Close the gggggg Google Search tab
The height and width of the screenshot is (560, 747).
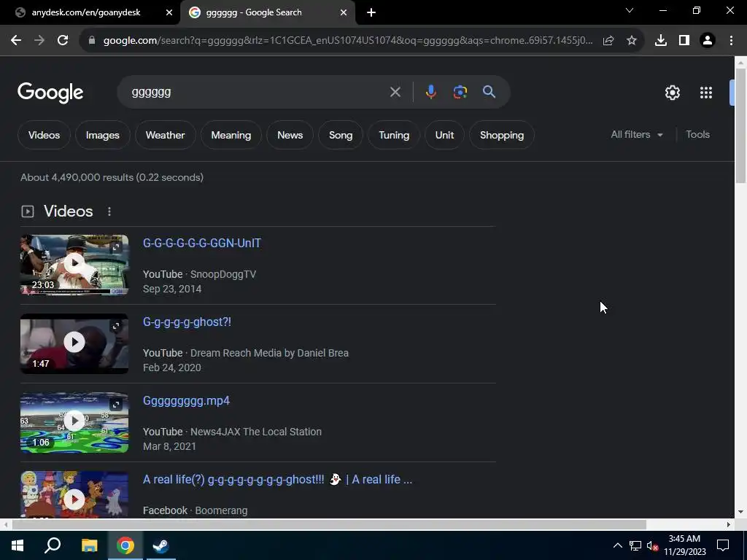click(344, 12)
